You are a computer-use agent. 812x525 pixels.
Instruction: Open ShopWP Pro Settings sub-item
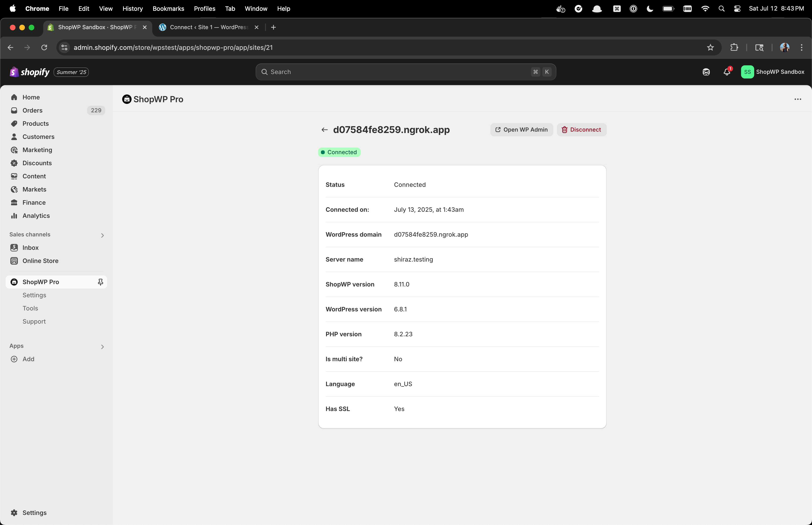34,295
